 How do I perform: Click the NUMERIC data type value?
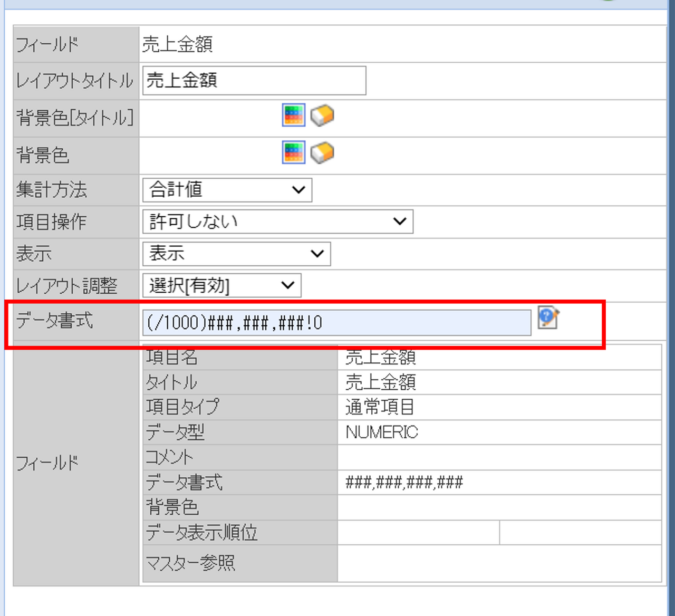tap(381, 432)
